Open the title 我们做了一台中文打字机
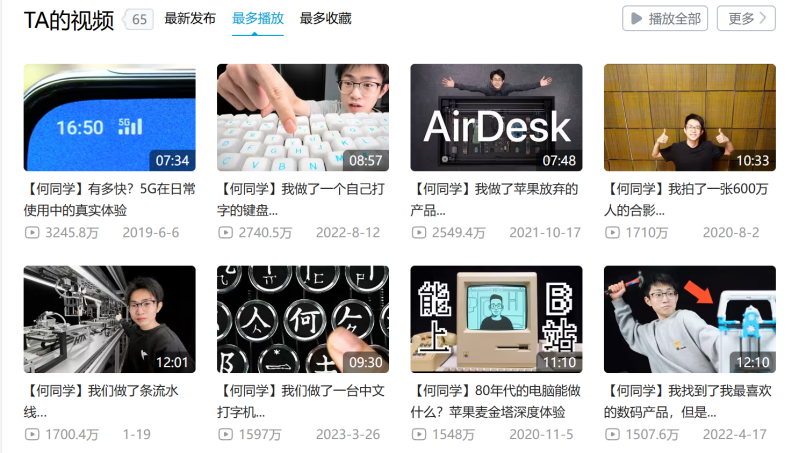Screen dimensions: 792x453 click(x=302, y=401)
